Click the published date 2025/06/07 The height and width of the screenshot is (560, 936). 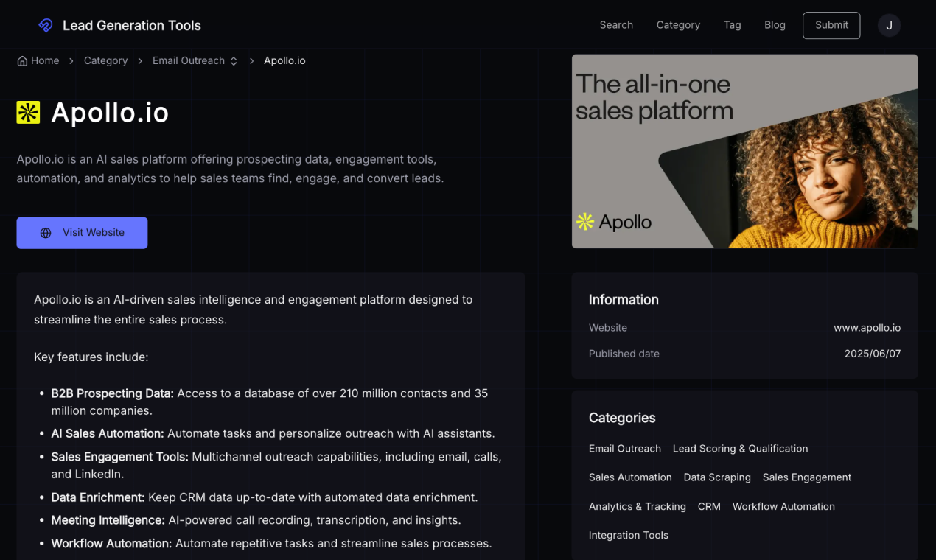tap(873, 354)
